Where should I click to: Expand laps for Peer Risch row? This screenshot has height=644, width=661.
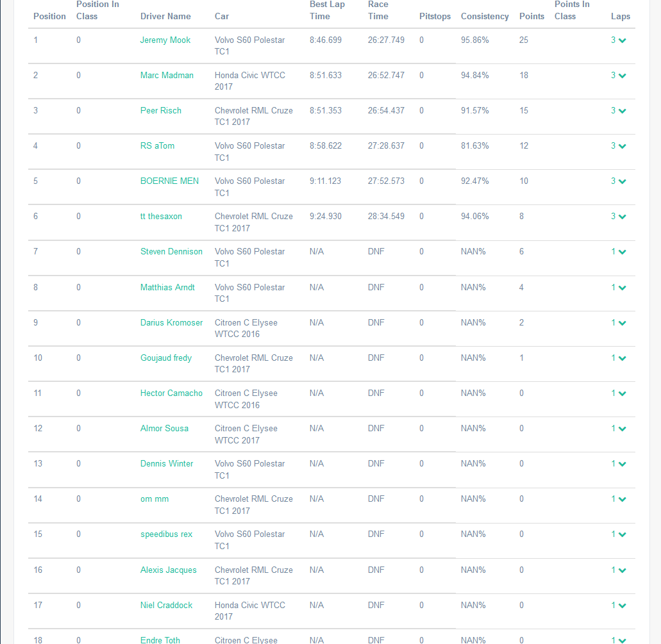coord(622,111)
